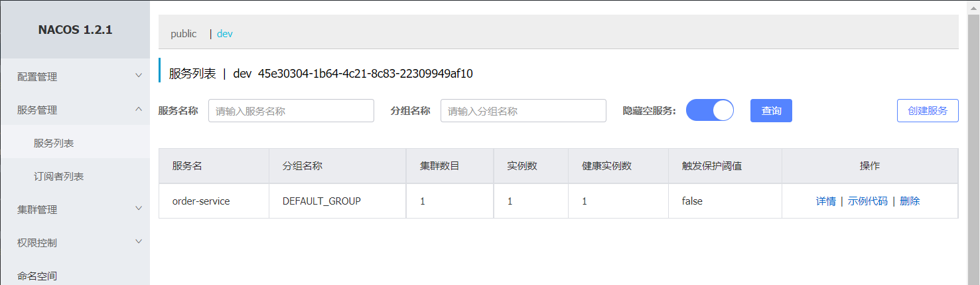Switch to the dev namespace tab
The height and width of the screenshot is (285, 980).
[225, 33]
